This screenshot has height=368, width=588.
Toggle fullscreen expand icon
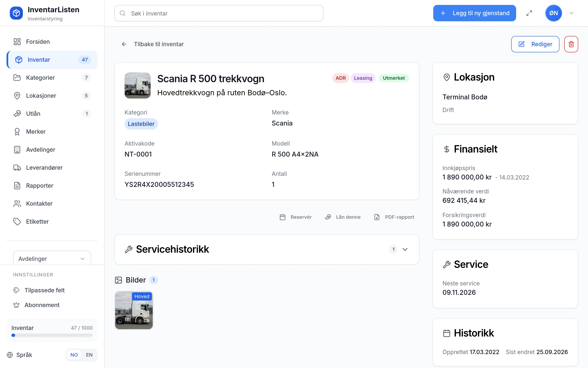click(529, 13)
